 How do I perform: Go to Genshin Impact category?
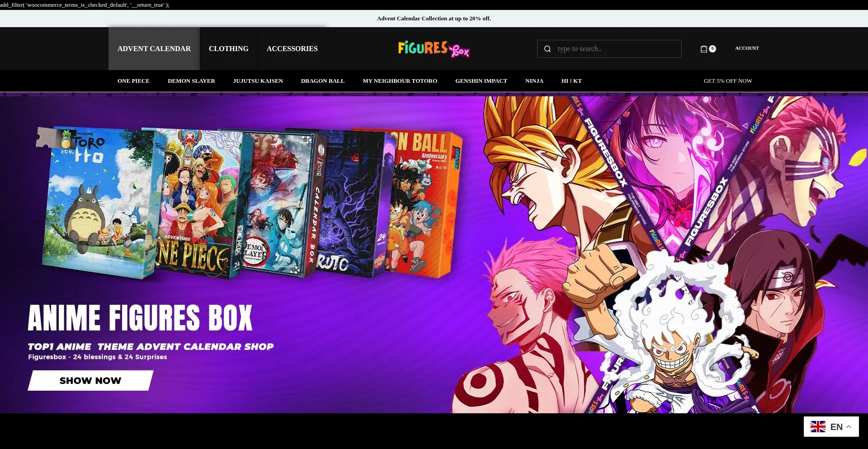coord(481,81)
